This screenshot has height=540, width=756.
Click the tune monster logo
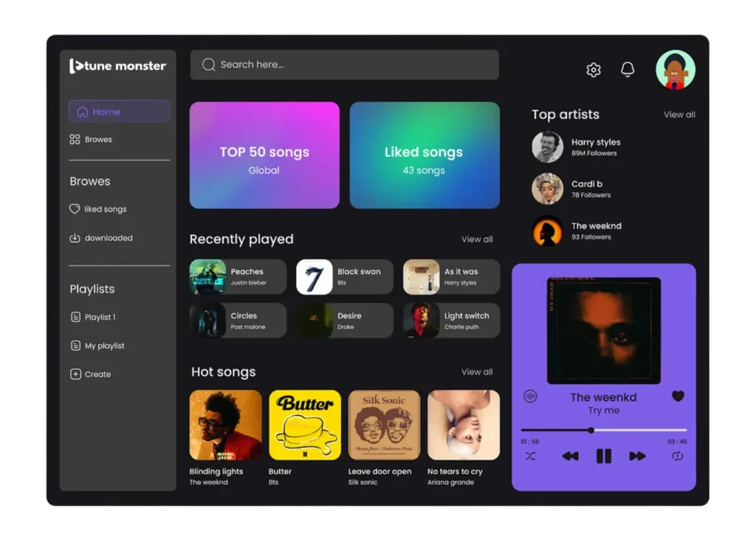(117, 66)
